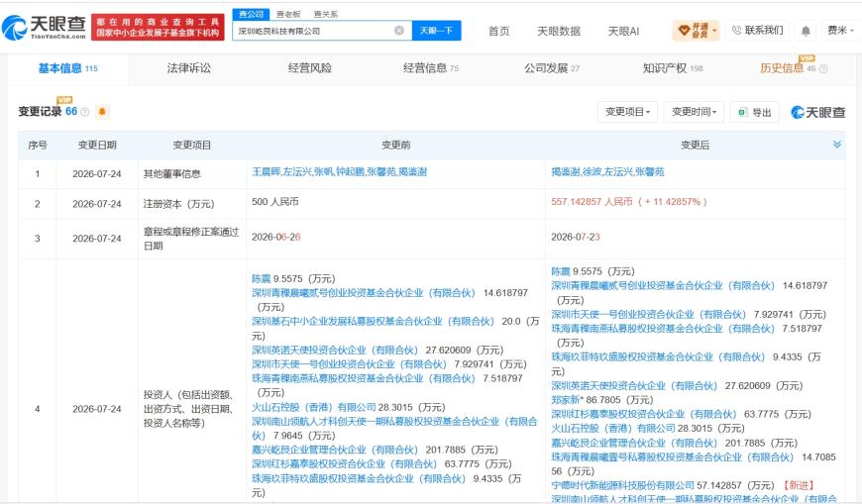This screenshot has height=504, width=862.
Task: Open the 变更项目 filter dropdown
Action: pos(627,112)
